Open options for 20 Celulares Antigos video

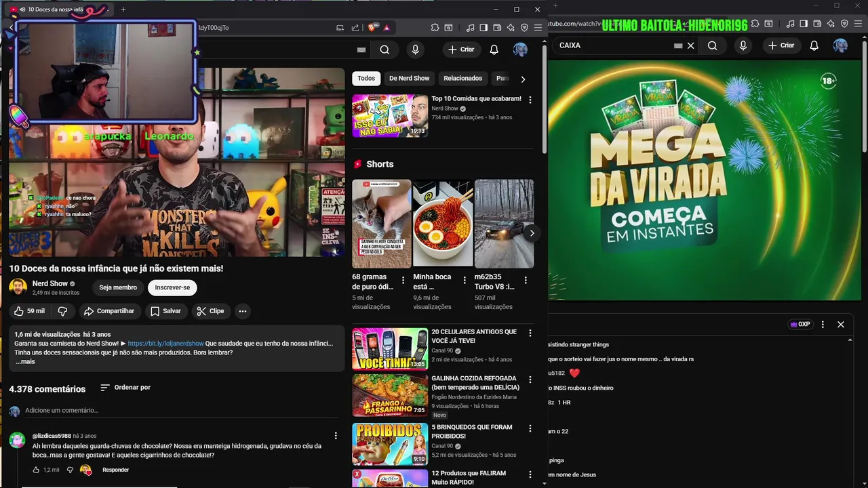[530, 333]
